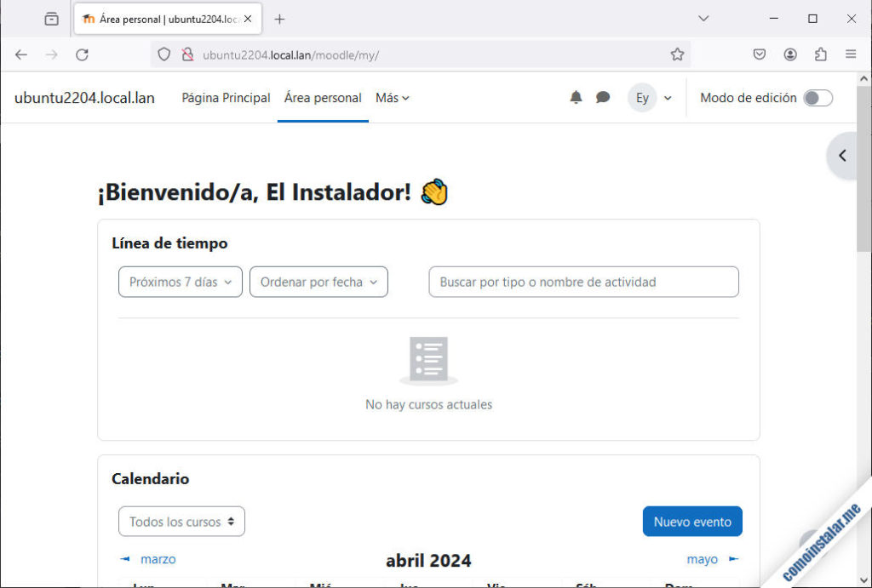Click the user avatar labeled Ey

[x=642, y=97]
